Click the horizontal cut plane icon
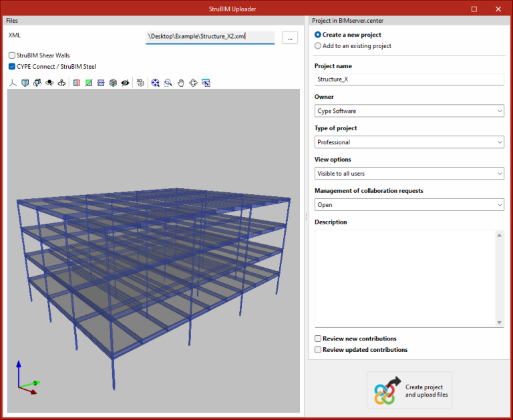This screenshot has height=420, width=513. coord(101,83)
